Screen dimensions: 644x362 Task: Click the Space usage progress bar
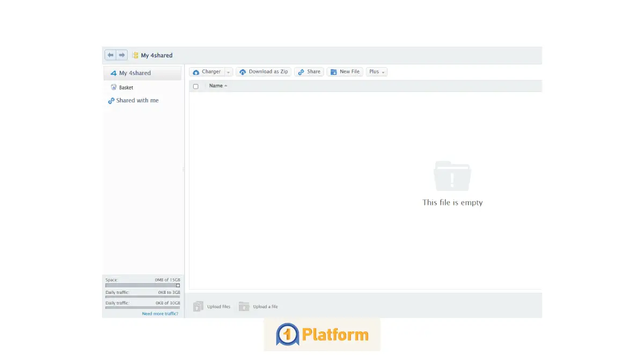click(141, 286)
